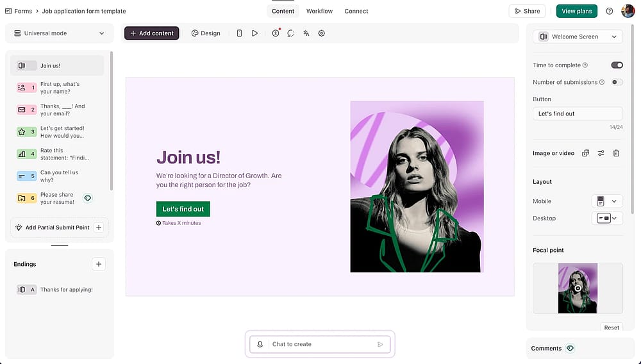
Task: Click the Takes X minutes text
Action: [x=181, y=223]
